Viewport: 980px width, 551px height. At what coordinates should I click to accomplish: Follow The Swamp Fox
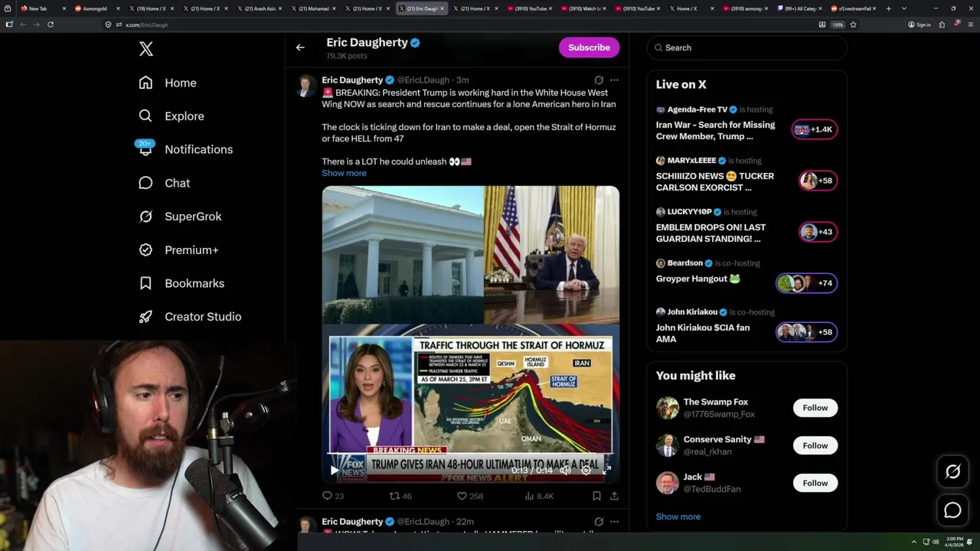tap(815, 408)
